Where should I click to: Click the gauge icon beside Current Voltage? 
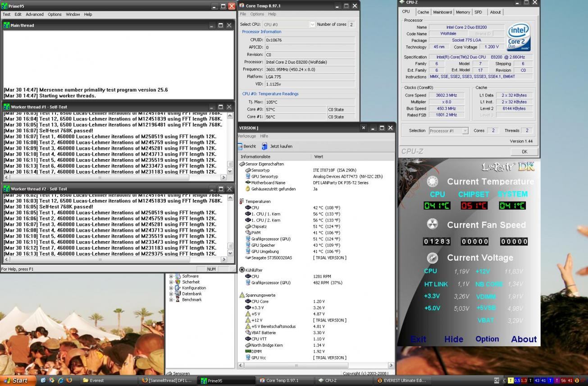click(433, 257)
